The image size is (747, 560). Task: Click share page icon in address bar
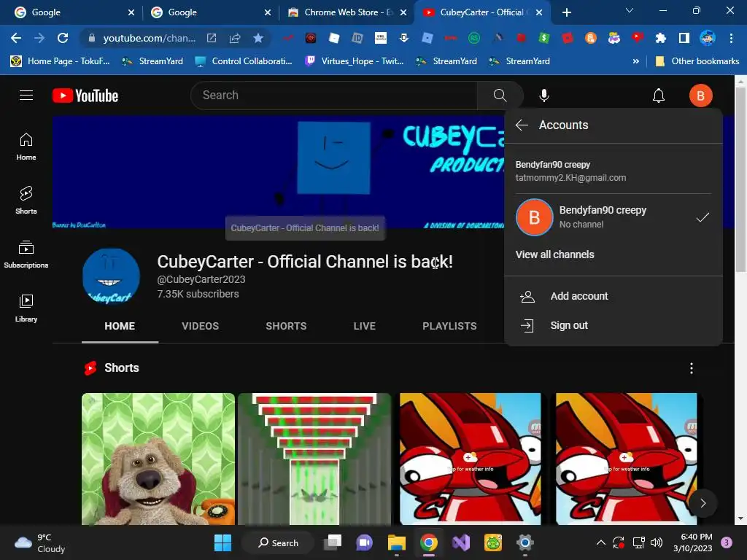pos(235,38)
